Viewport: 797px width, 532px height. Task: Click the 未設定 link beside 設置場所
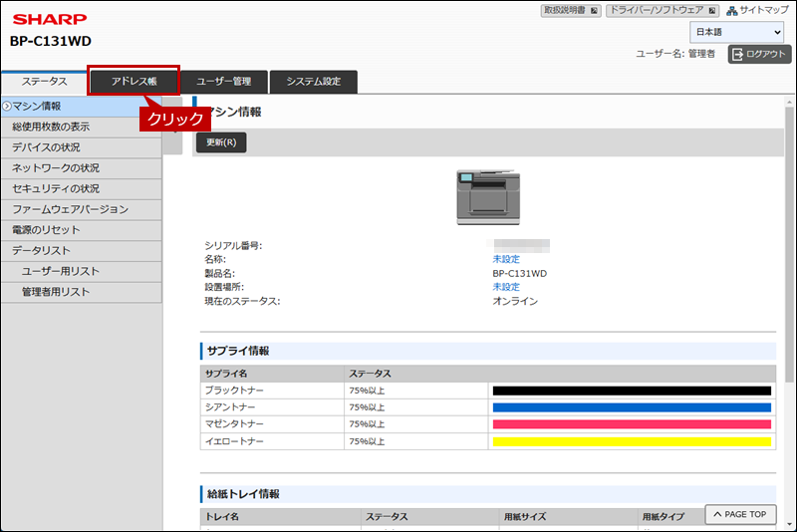click(x=506, y=287)
